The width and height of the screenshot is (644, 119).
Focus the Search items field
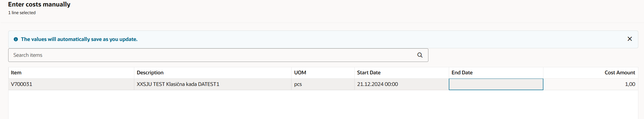pos(212,55)
